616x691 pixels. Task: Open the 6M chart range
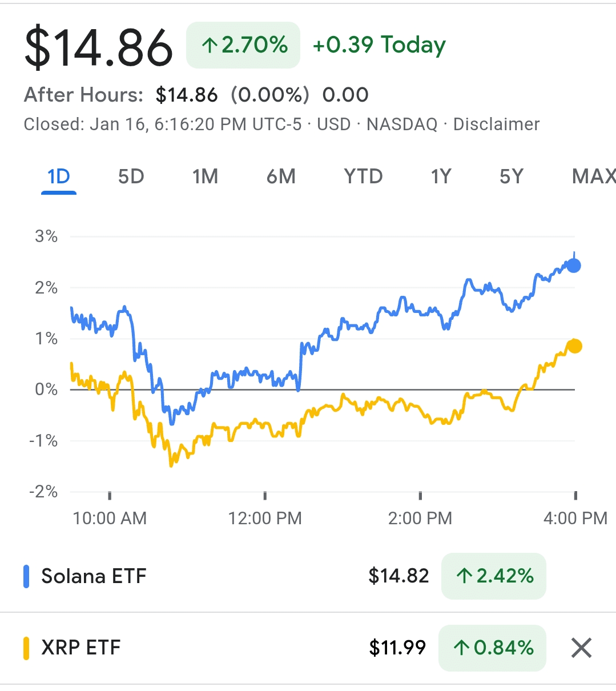click(281, 177)
